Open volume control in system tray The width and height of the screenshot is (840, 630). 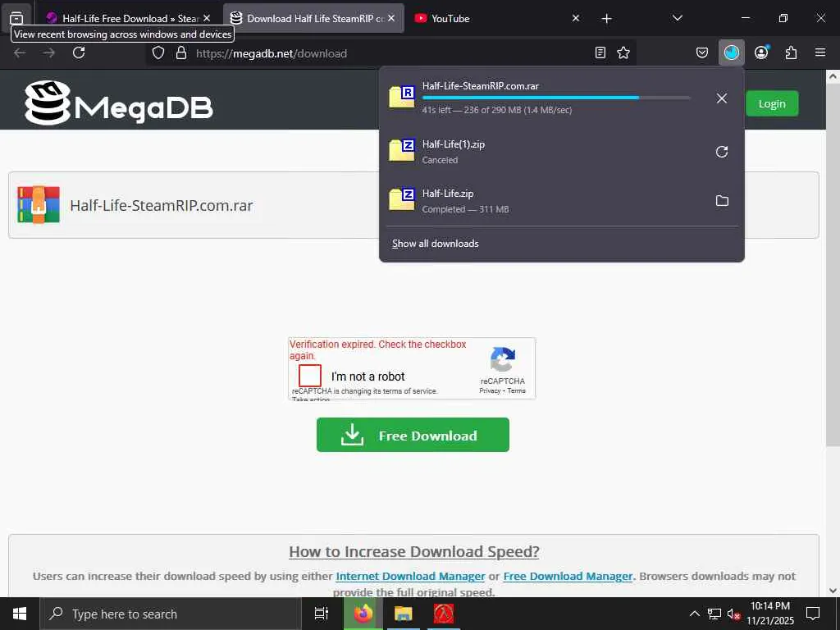[733, 614]
